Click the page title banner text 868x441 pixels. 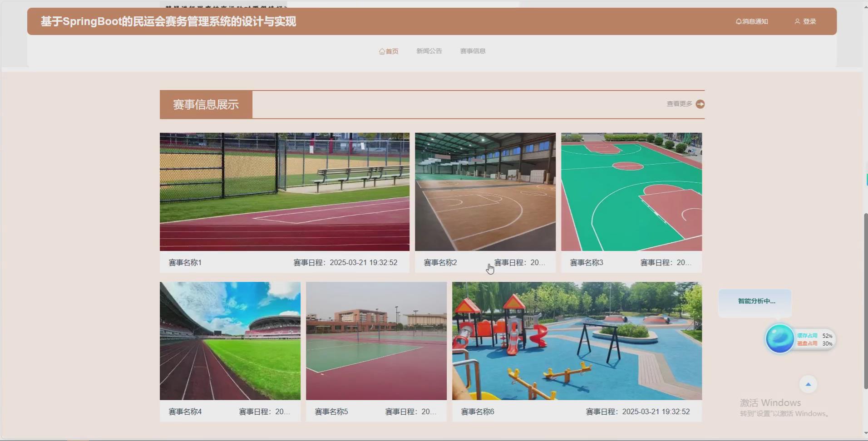168,21
